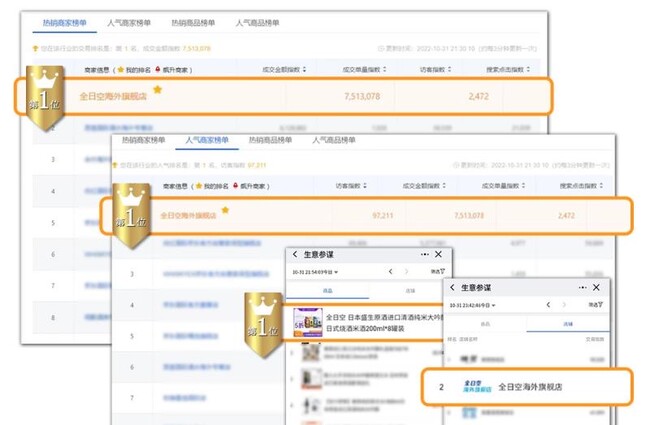Select the 店铺 tab in the 10-31 21:54 panel
The image size is (650, 425).
pyautogui.click(x=411, y=289)
